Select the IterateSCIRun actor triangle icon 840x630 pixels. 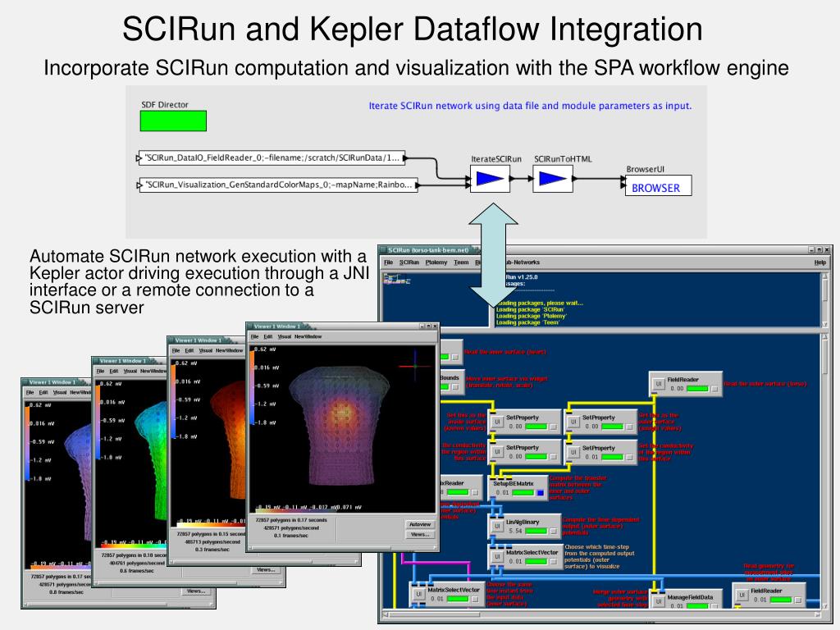tap(490, 179)
